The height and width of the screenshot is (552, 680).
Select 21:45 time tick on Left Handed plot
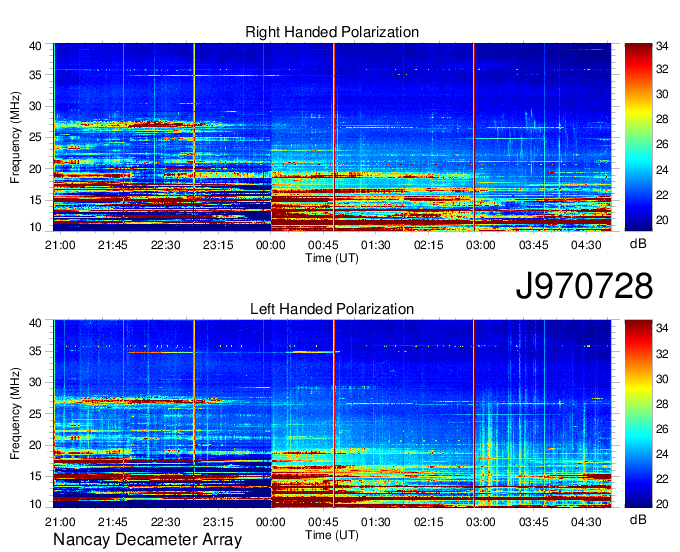(113, 522)
